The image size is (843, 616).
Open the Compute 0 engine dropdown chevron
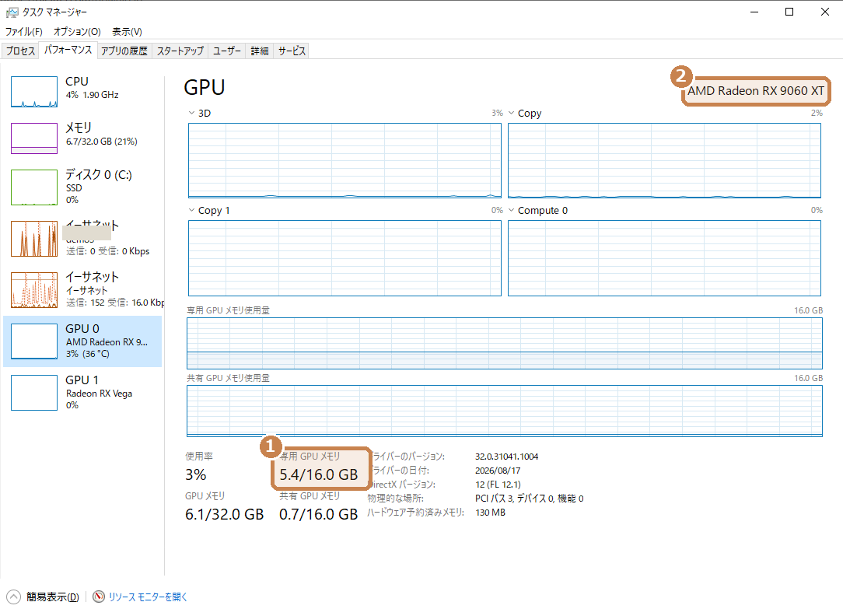[x=511, y=210]
